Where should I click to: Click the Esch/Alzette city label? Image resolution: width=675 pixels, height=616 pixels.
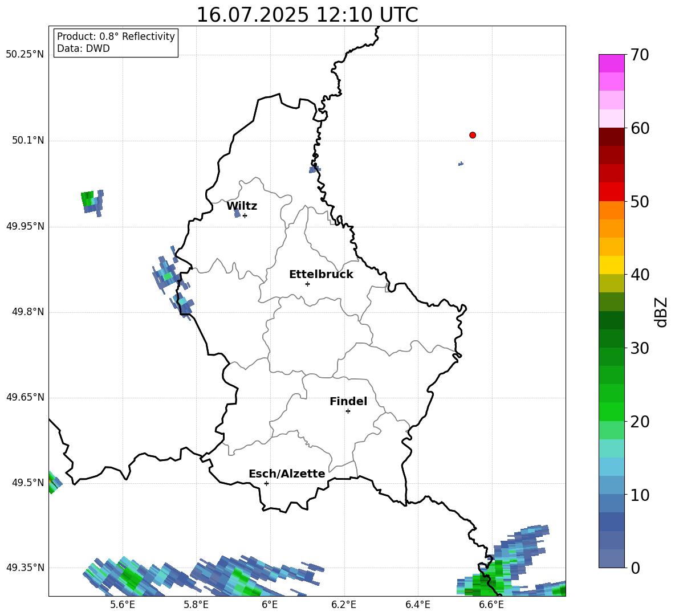[287, 474]
